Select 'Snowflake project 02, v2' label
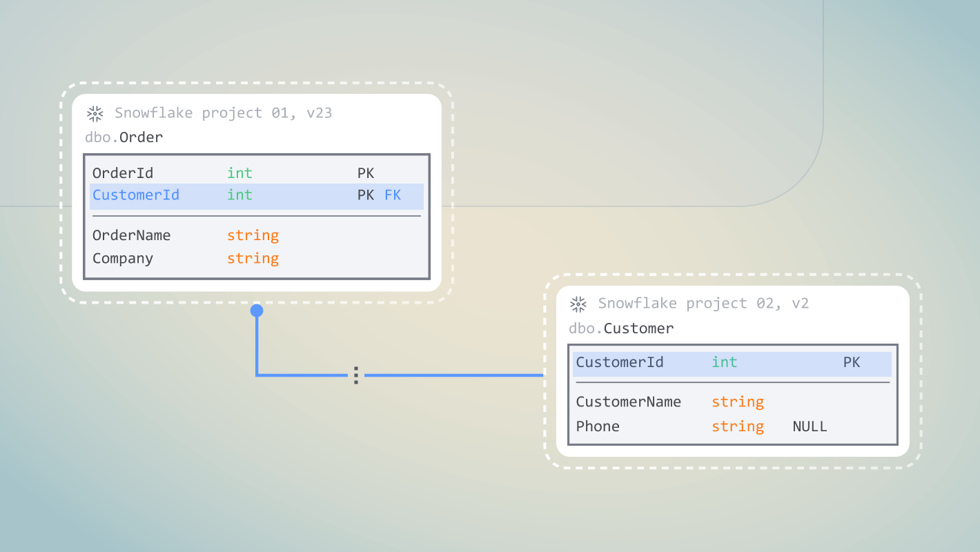The width and height of the screenshot is (980, 552). point(703,304)
